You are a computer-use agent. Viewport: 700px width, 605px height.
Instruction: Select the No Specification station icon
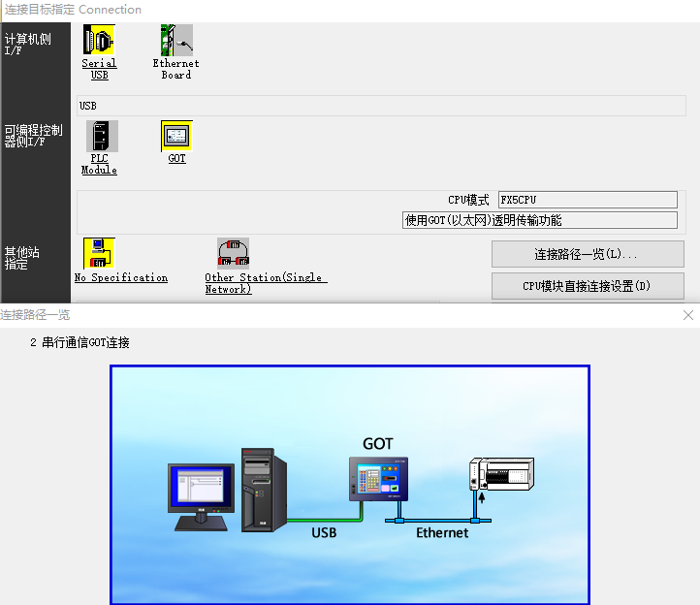point(99,254)
